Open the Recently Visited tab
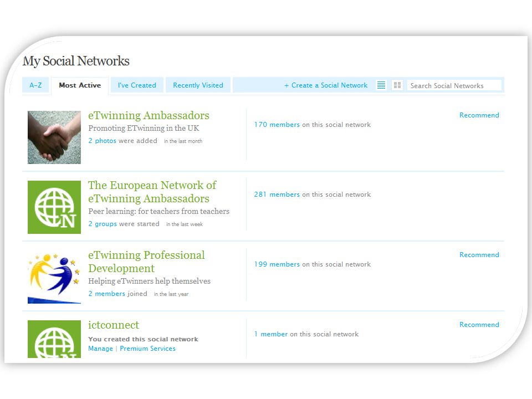This screenshot has height=399, width=532. coord(198,85)
